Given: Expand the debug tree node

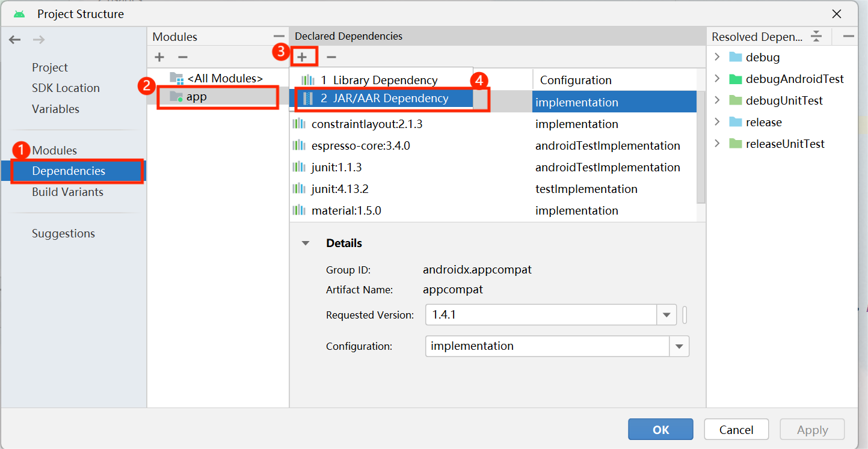Looking at the screenshot, I should coord(717,57).
